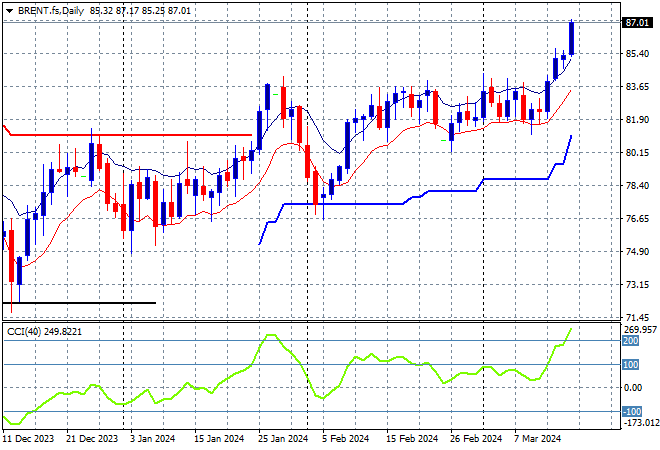
Task: Click the current price label 87.01
Action: click(x=635, y=22)
